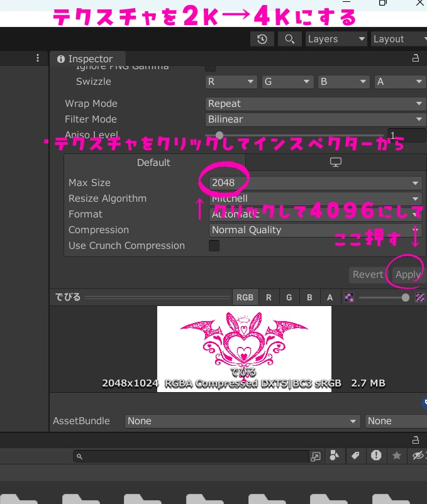Open the Compression Normal Quality dropdown

[x=315, y=230]
